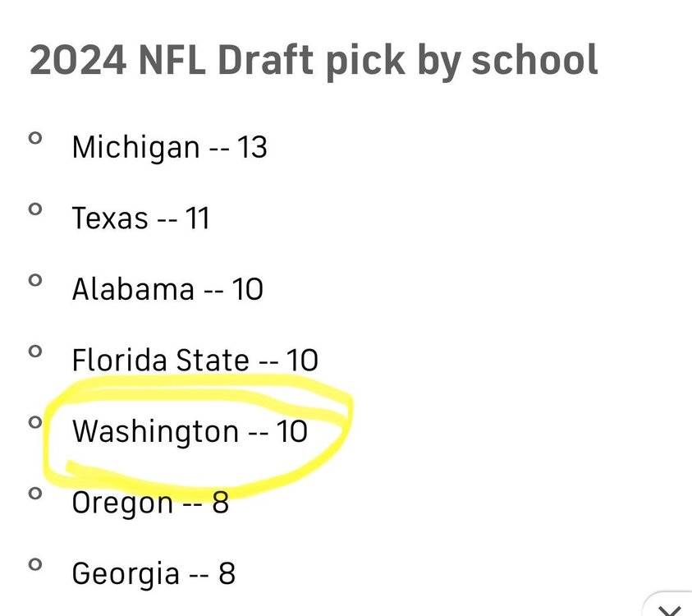Choose the 'Alabama -- 10' list entry
Screen dimensions: 692x616
[x=167, y=289]
